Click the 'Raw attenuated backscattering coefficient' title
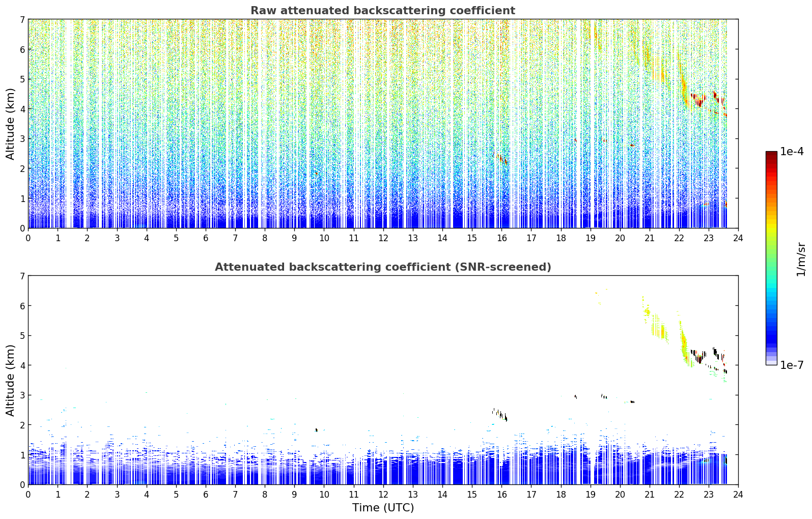Image resolution: width=812 pixels, height=519 pixels. click(x=383, y=11)
